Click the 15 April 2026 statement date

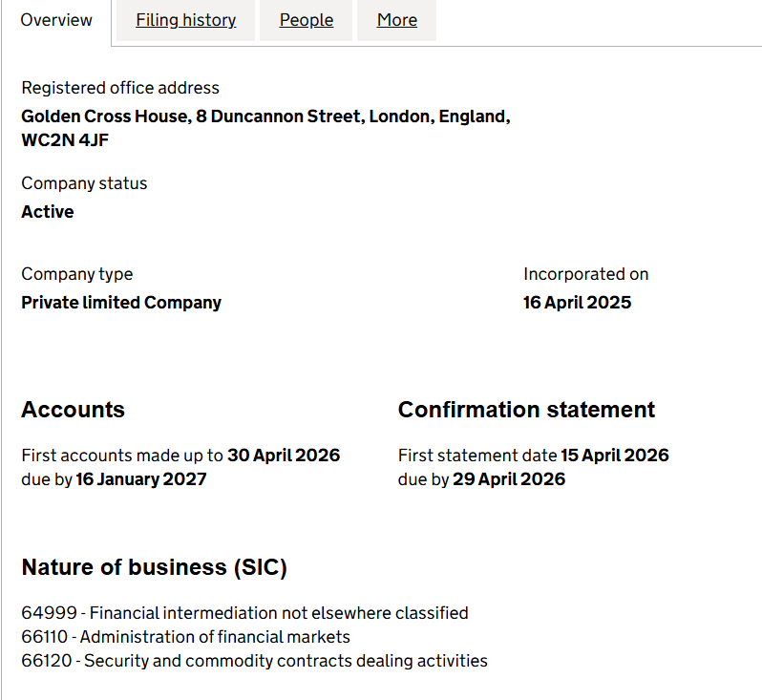614,456
